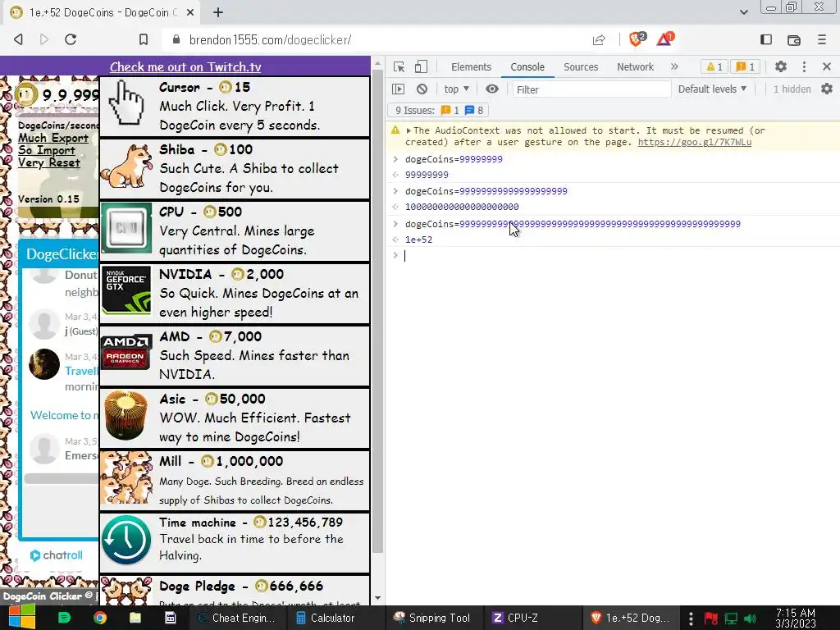
Task: Open the goo.gl/7K7WLu link
Action: point(694,142)
